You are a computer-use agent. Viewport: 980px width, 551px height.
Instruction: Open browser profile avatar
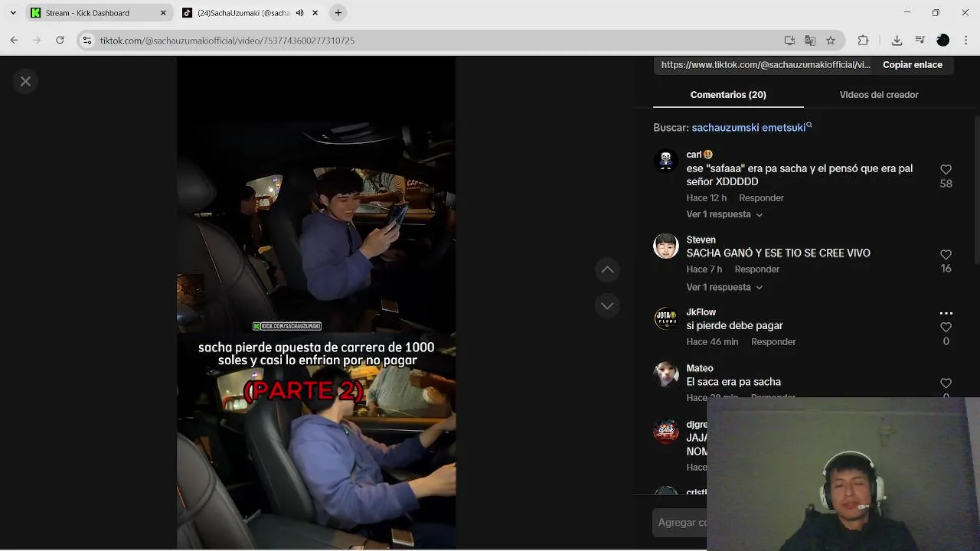tap(943, 41)
